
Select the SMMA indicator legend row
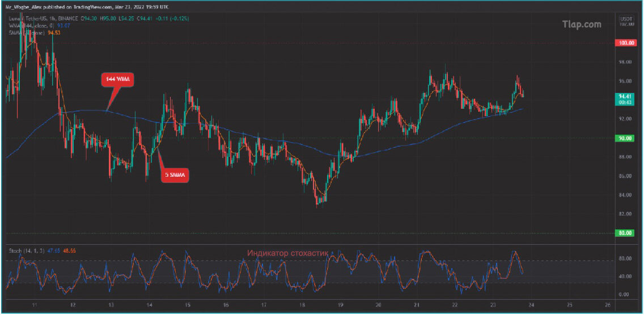[x=34, y=32]
